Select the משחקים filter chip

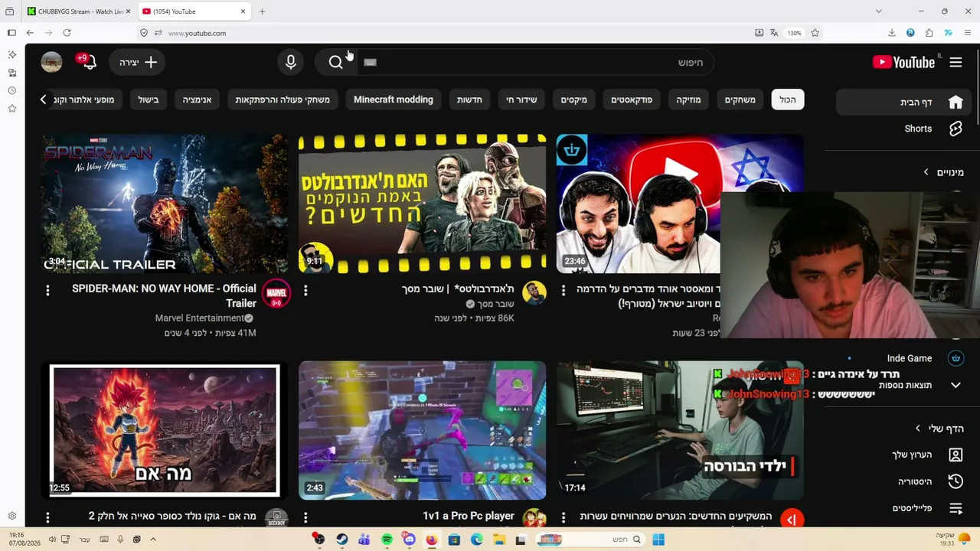[x=740, y=99]
